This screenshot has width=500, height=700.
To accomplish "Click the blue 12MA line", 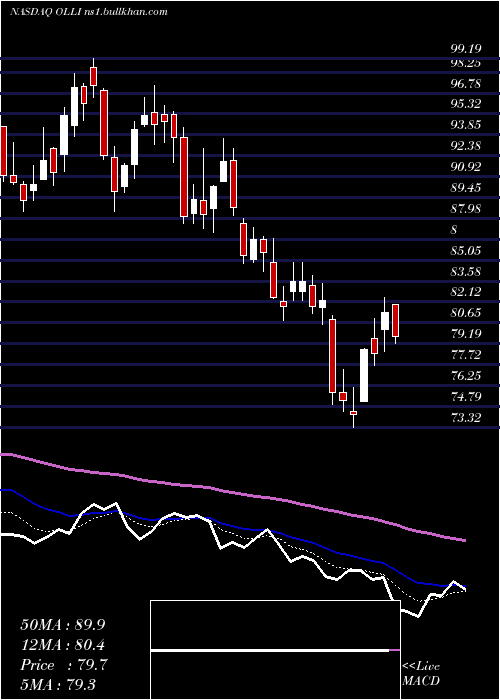I will (x=232, y=528).
